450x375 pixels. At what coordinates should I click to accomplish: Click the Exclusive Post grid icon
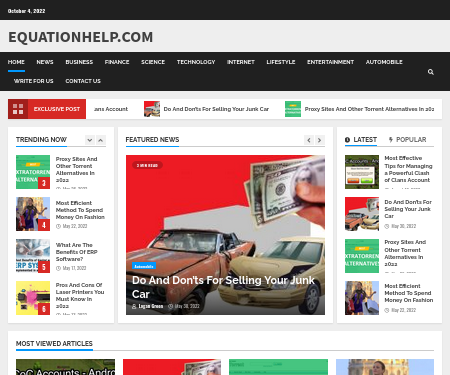click(18, 109)
